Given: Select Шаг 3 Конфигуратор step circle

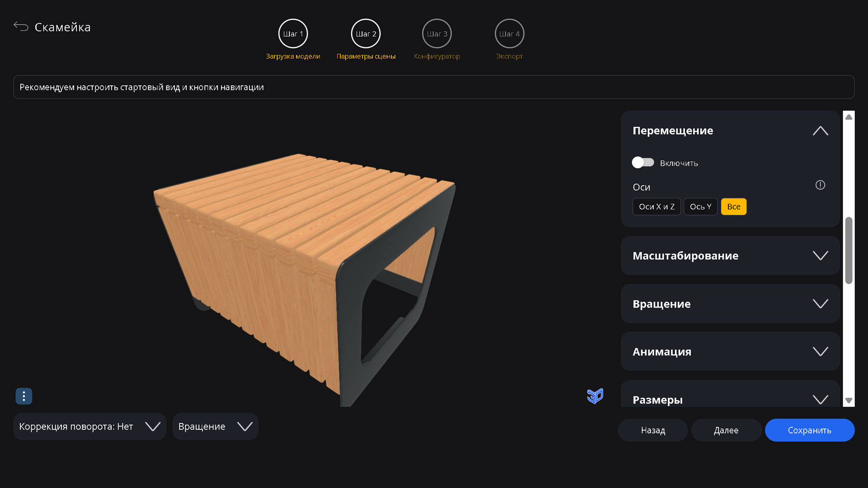Looking at the screenshot, I should coord(437,33).
